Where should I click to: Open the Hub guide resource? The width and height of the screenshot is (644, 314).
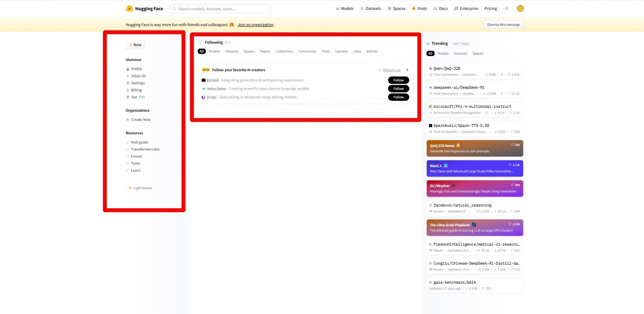point(137,142)
